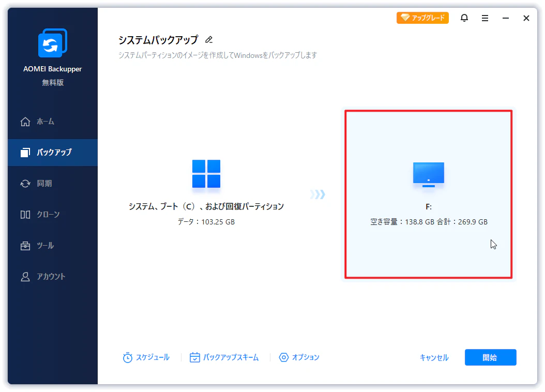Click the オプション gear icon
This screenshot has width=545, height=392.
point(284,357)
